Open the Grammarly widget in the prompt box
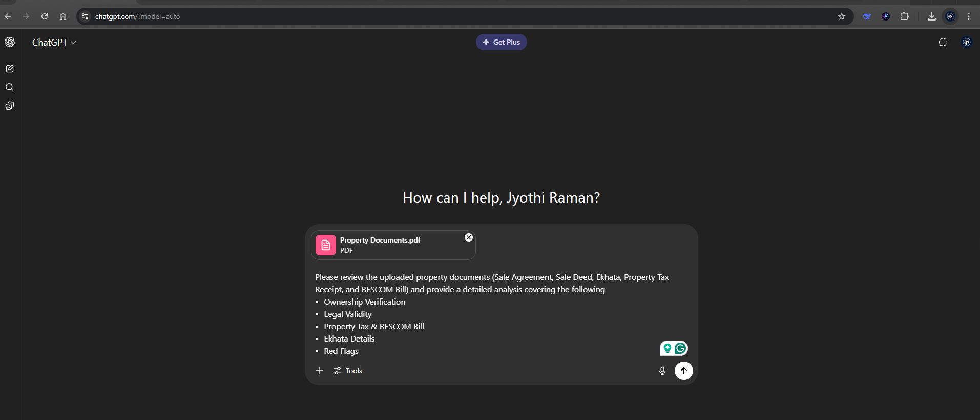980x420 pixels. click(680, 349)
